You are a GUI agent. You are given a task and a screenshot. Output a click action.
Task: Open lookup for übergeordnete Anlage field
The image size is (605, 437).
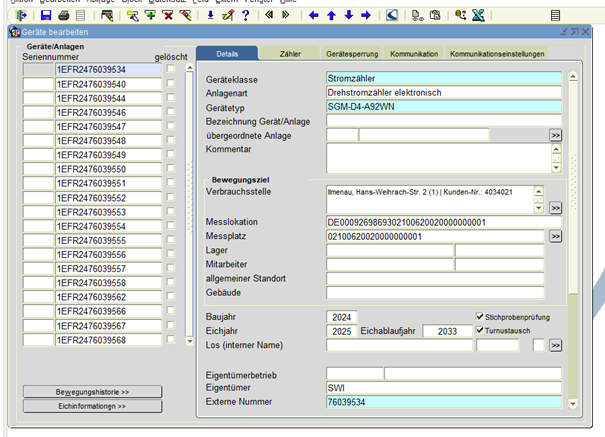(x=555, y=134)
